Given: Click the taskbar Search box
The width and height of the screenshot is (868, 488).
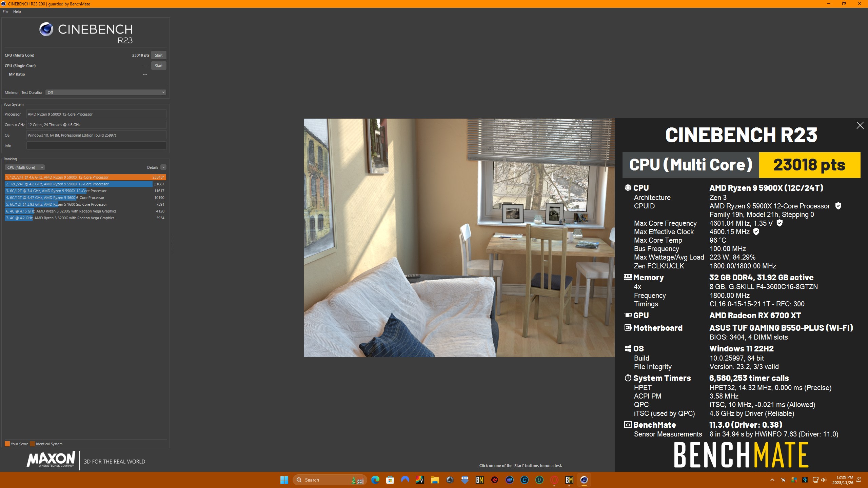Looking at the screenshot, I should (330, 480).
